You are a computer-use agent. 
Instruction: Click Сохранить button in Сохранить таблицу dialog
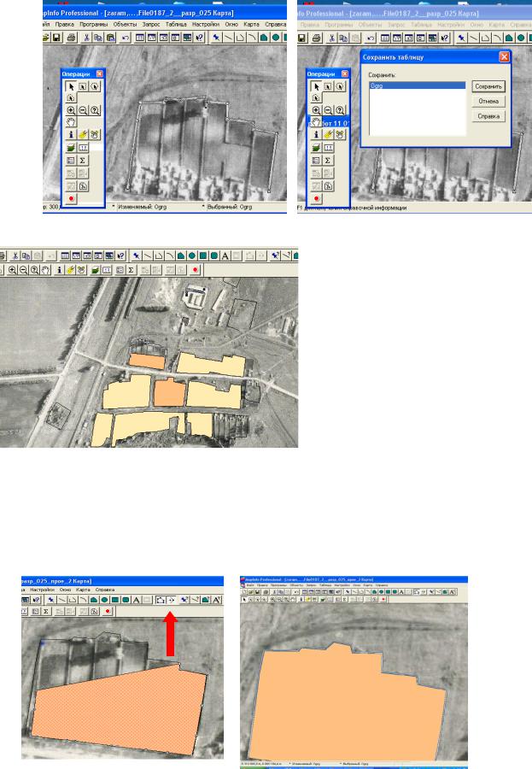[488, 86]
